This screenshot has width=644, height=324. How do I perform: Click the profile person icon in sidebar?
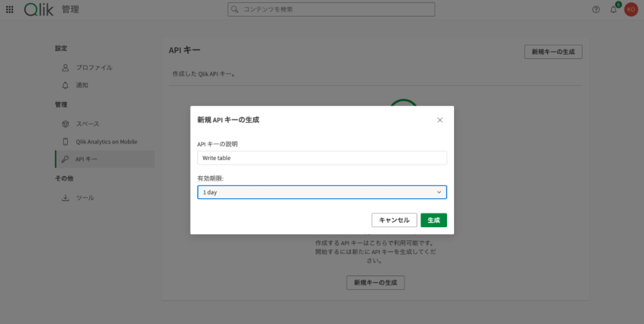[x=65, y=67]
